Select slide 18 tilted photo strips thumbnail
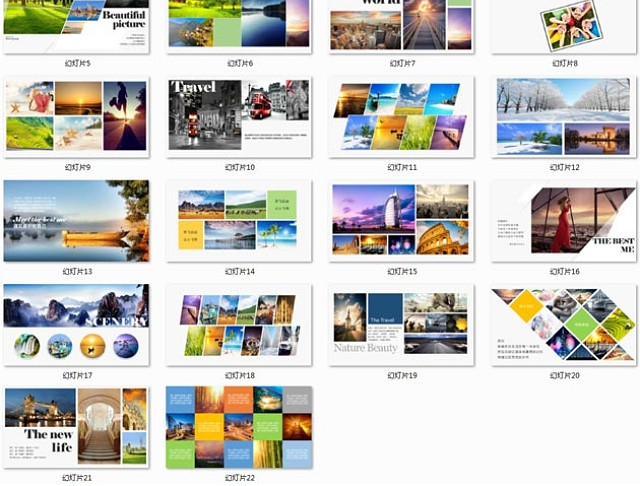This screenshot has width=640, height=486. (239, 325)
